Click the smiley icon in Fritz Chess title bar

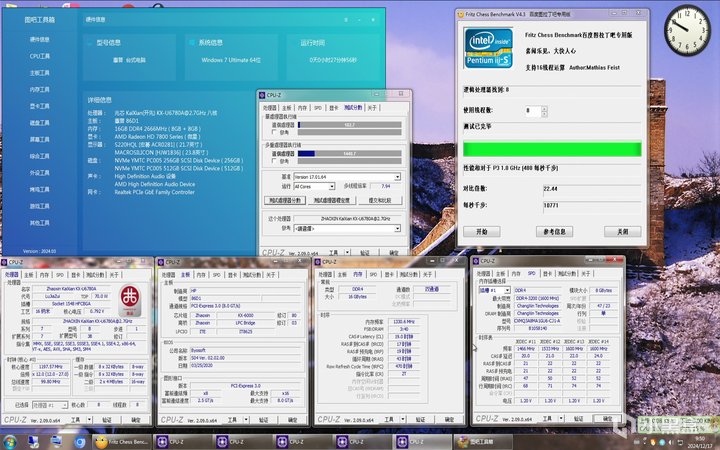pos(461,14)
